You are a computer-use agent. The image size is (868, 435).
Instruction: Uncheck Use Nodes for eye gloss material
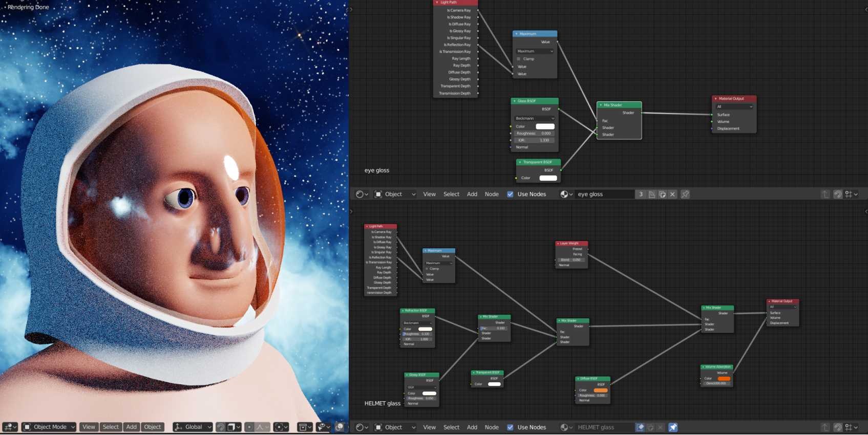click(x=510, y=194)
